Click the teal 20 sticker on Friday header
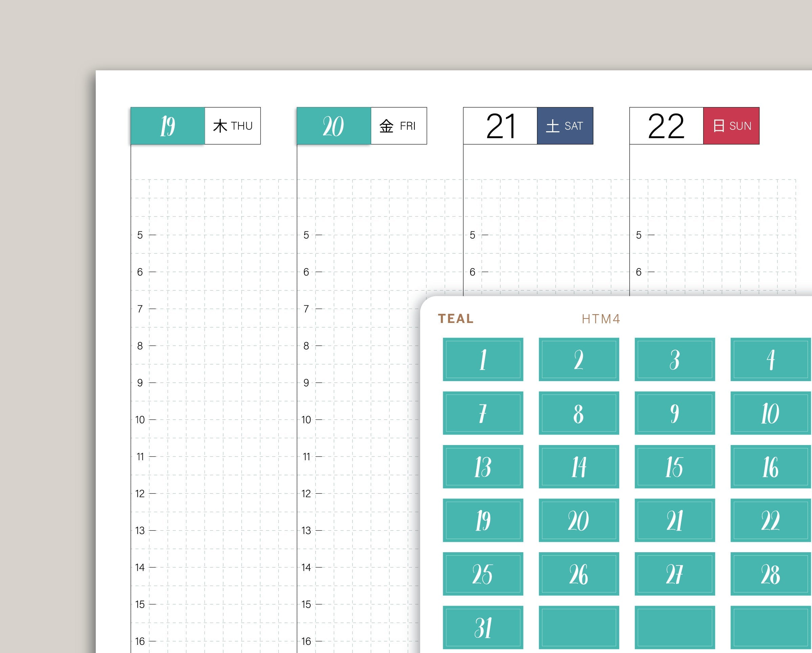 pyautogui.click(x=334, y=126)
